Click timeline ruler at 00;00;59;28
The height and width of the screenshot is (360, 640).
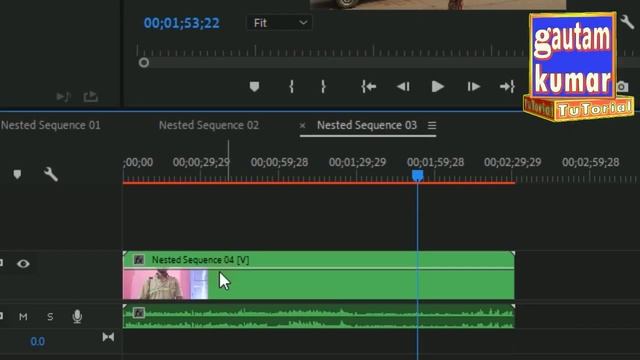[x=280, y=162]
